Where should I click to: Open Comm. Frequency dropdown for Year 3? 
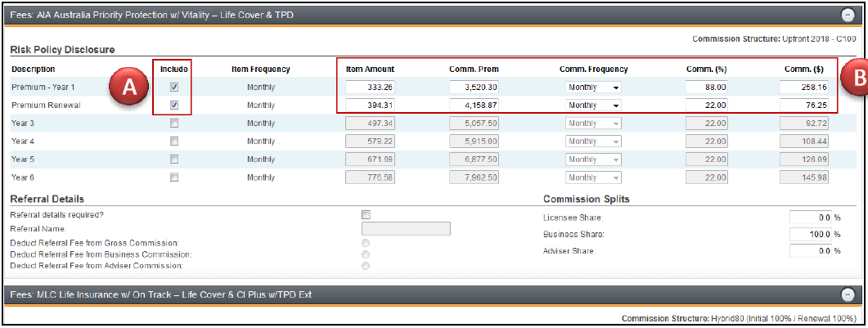593,124
